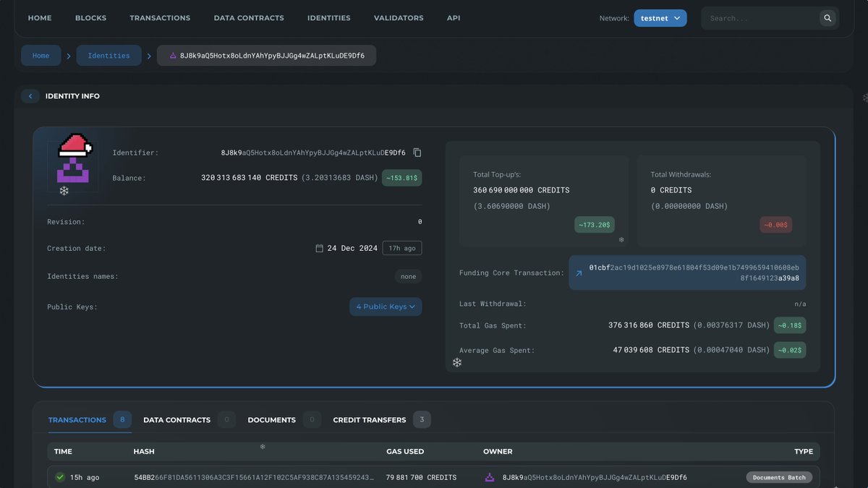Click the green checkmark on the transaction row
The height and width of the screenshot is (488, 868).
click(x=59, y=477)
